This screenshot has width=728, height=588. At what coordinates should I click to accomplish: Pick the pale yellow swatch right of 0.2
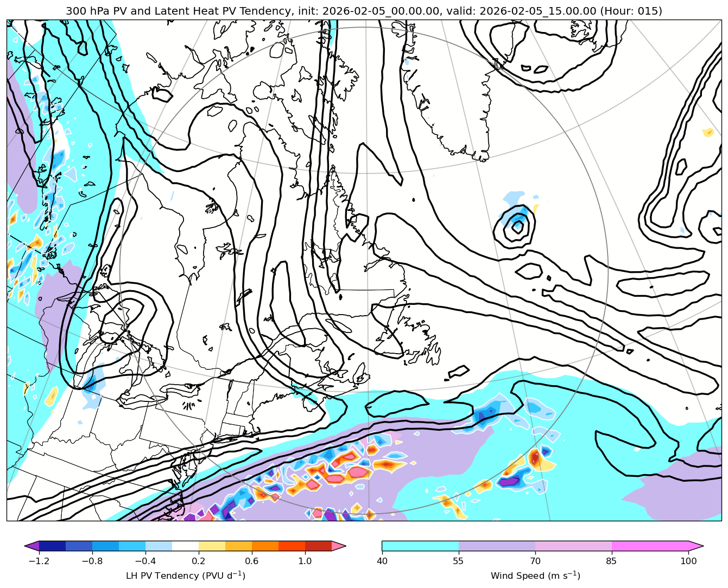(x=212, y=546)
